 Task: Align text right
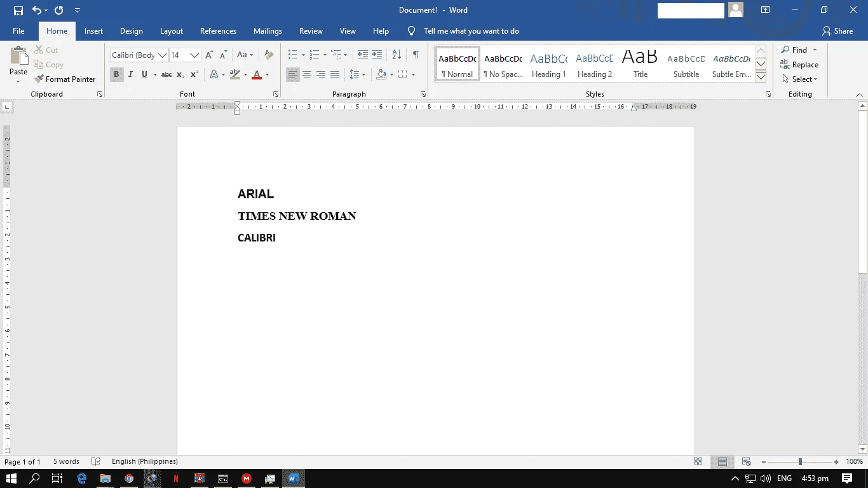[321, 74]
